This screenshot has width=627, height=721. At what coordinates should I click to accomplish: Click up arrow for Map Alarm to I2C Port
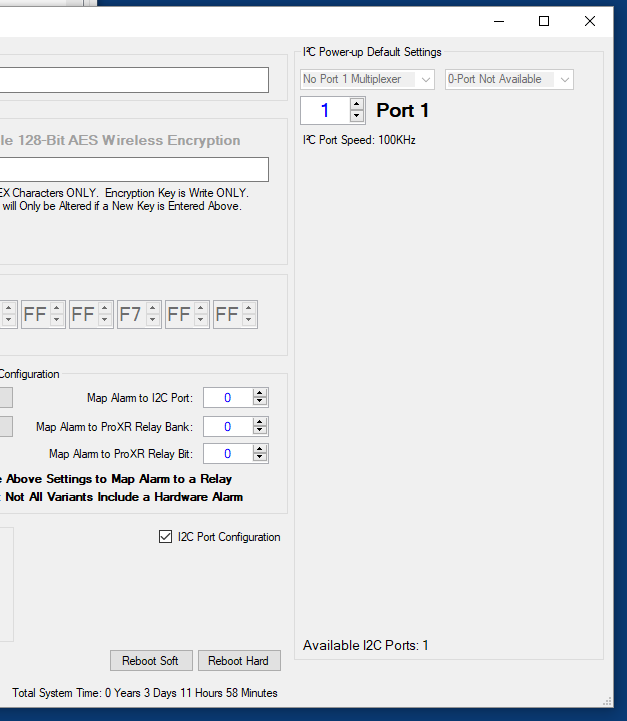tap(260, 394)
